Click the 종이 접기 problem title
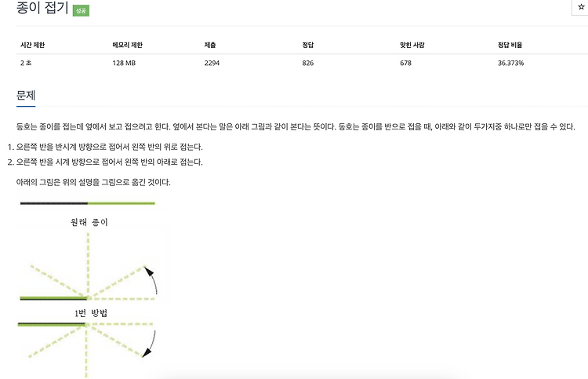The image size is (588, 379). click(x=42, y=8)
